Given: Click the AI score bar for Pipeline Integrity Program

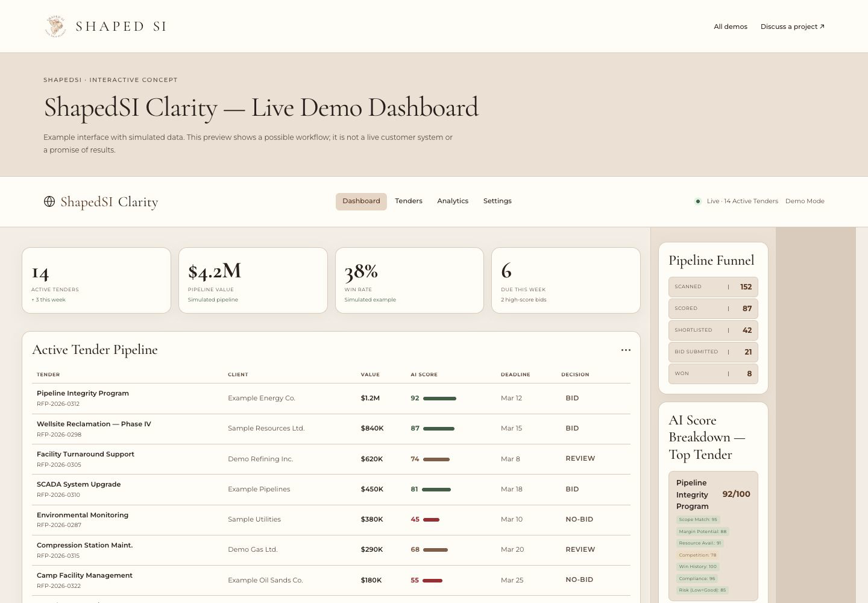Looking at the screenshot, I should [x=439, y=399].
